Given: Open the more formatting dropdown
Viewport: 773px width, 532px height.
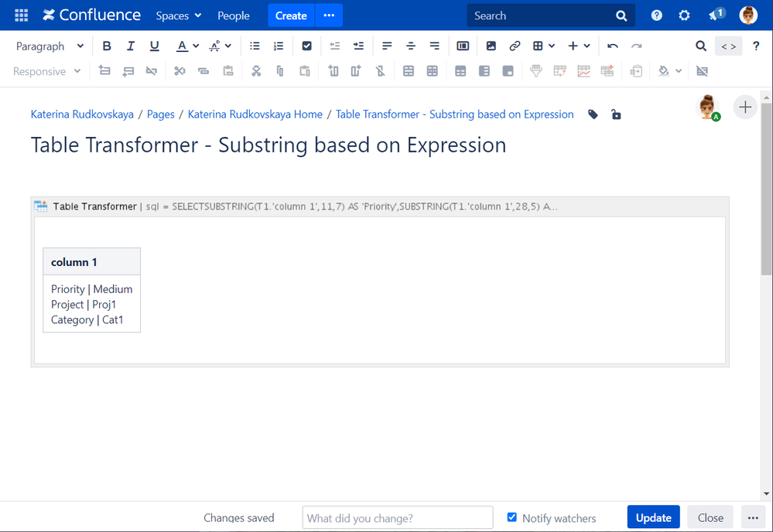Looking at the screenshot, I should [x=220, y=46].
